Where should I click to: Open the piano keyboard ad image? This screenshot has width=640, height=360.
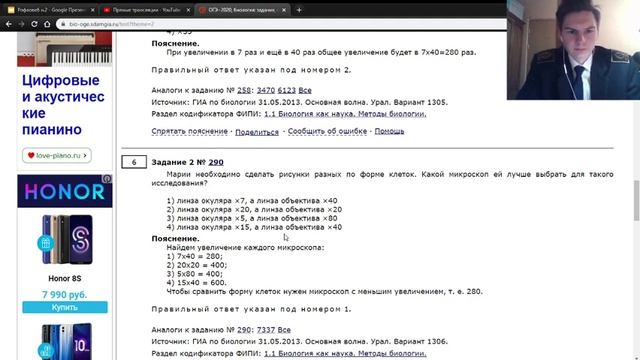click(x=64, y=49)
